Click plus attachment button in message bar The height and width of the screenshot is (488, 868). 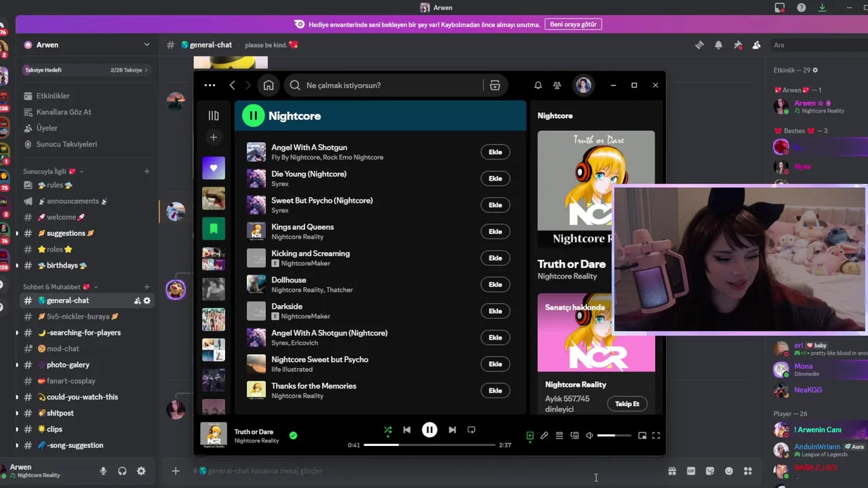[x=176, y=471]
